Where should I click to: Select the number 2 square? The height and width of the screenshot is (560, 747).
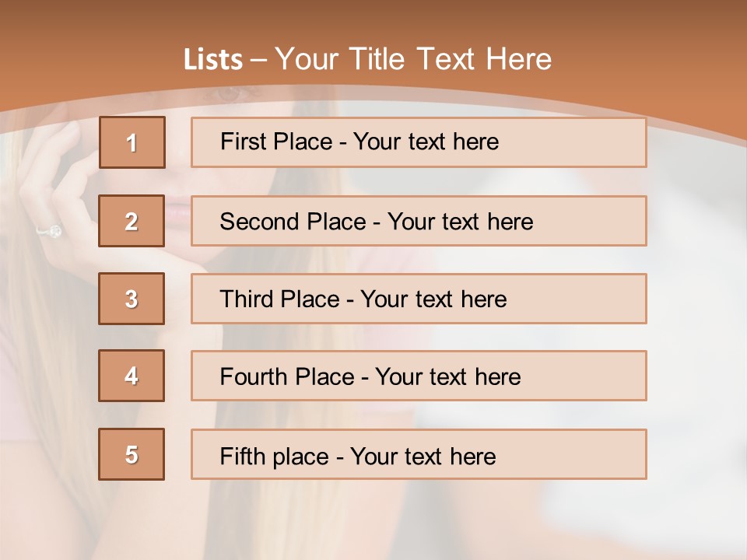click(x=132, y=221)
